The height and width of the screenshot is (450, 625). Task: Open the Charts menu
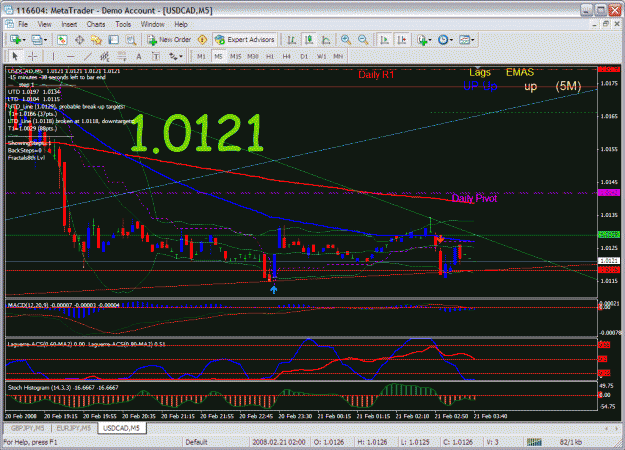(96, 24)
